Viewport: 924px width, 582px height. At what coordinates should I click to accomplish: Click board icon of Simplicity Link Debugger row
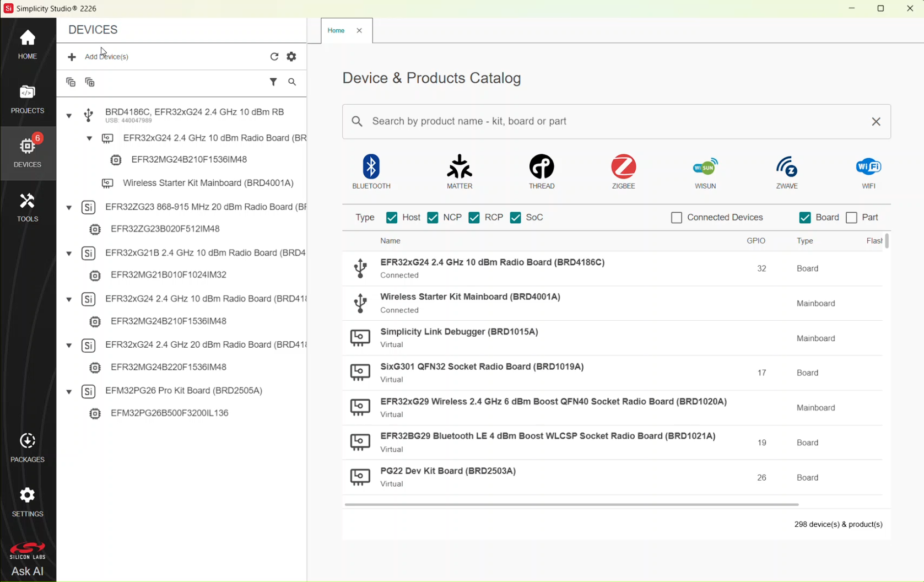tap(360, 338)
